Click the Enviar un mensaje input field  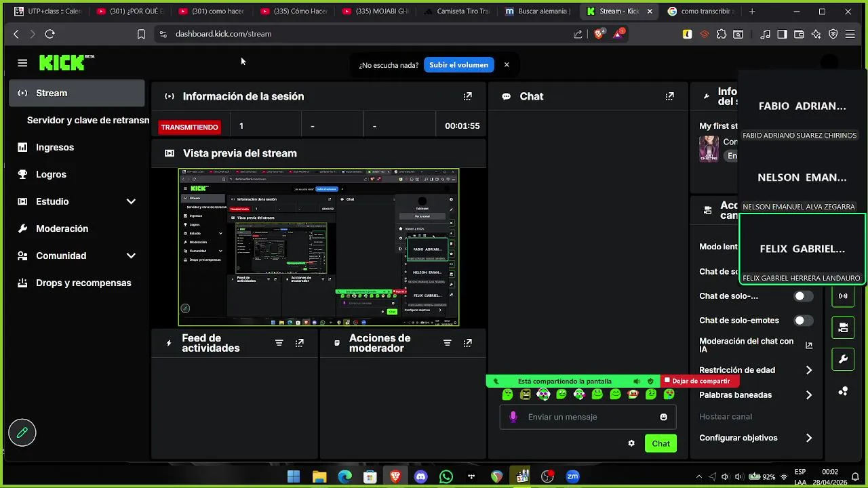tap(588, 417)
